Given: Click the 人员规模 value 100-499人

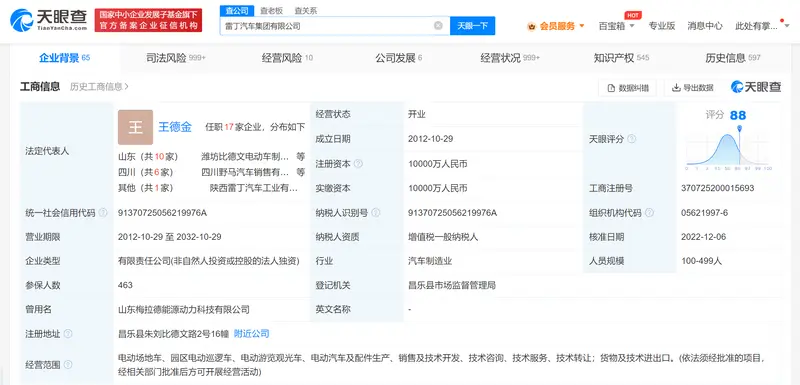Looking at the screenshot, I should [702, 261].
